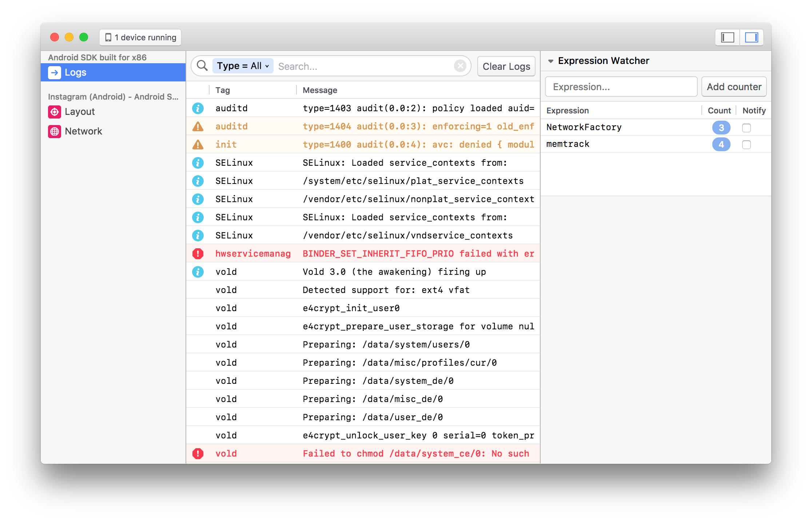The image size is (812, 522).
Task: Select the Logs tab in sidebar
Action: tap(113, 73)
